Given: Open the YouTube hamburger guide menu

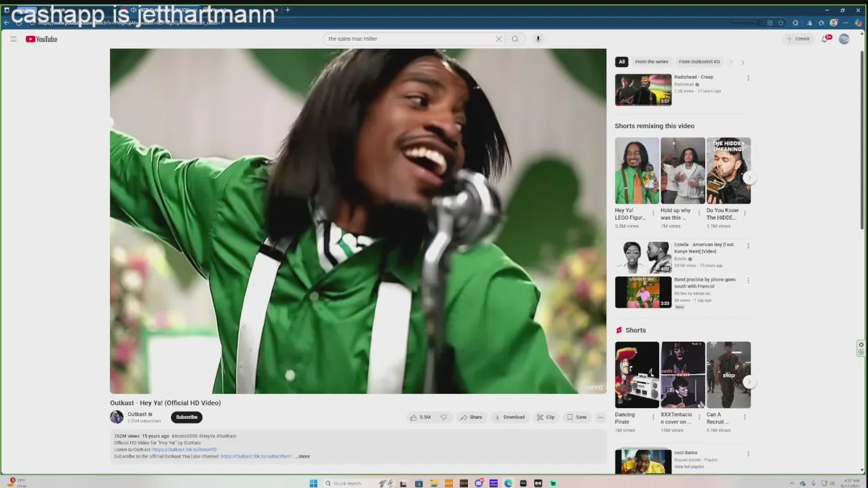Looking at the screenshot, I should tap(13, 39).
